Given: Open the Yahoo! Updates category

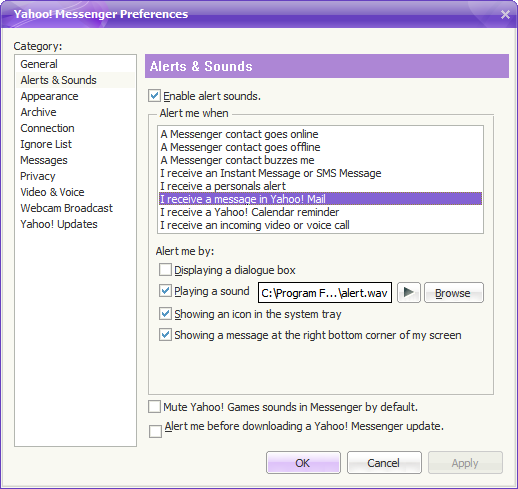Looking at the screenshot, I should (75, 224).
